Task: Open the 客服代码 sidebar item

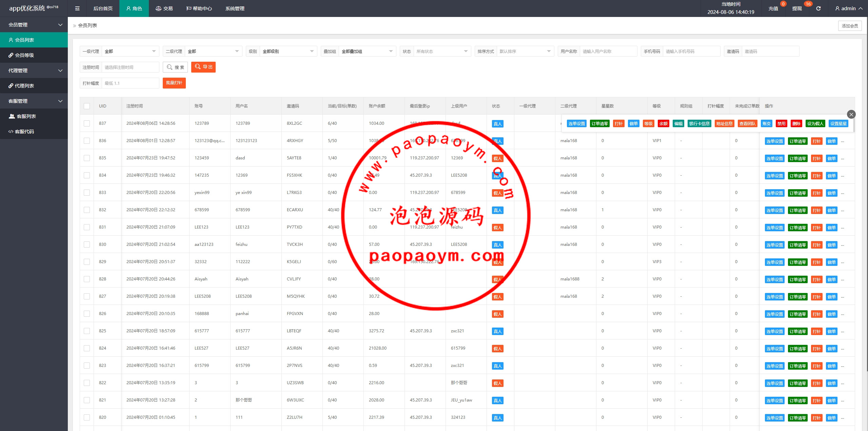Action: click(34, 131)
